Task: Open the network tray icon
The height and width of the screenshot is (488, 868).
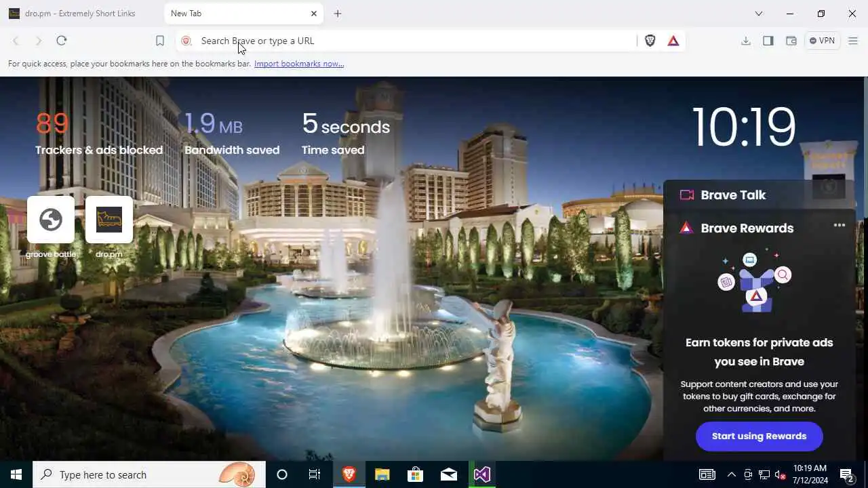Action: 764,474
